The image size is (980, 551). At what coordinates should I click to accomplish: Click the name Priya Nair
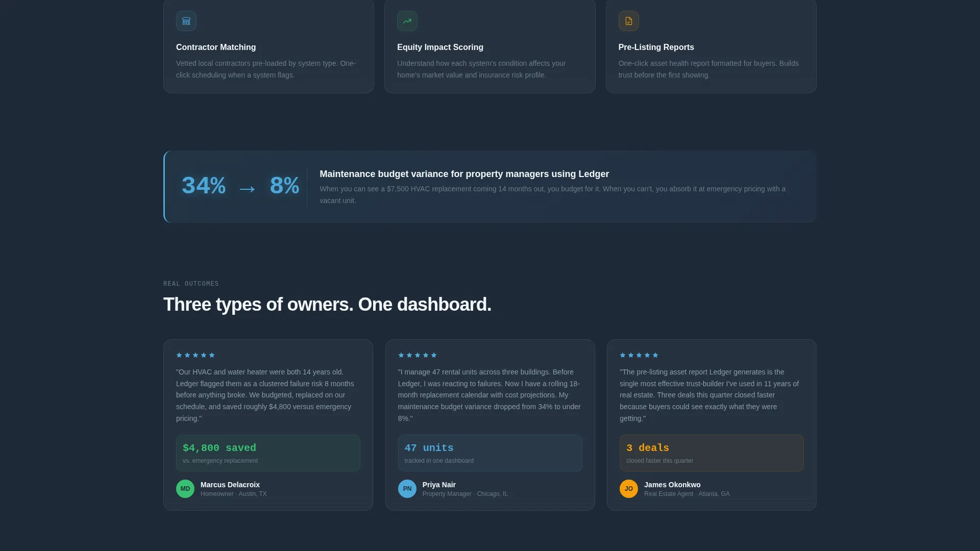pos(439,485)
